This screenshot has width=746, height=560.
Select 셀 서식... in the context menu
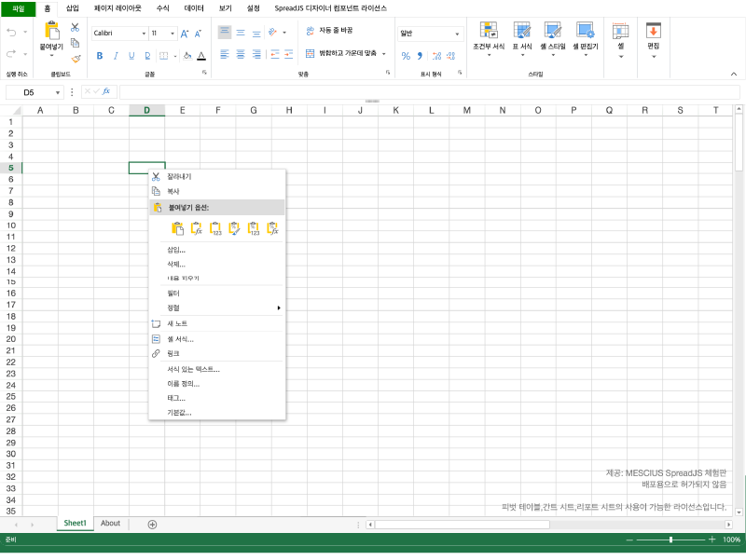217,339
